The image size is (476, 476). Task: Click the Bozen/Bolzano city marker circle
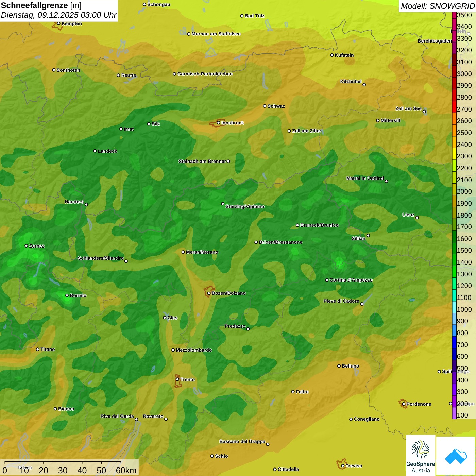coord(209,293)
